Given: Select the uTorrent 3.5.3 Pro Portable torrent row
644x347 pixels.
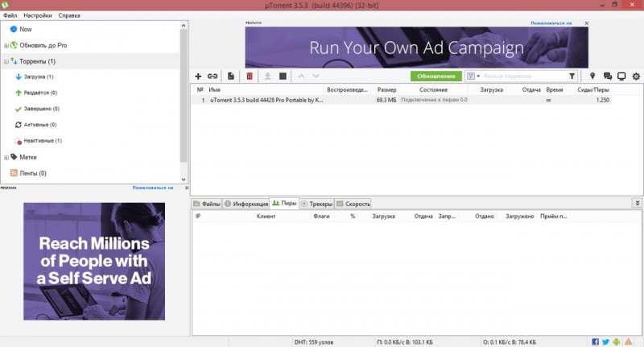Looking at the screenshot, I should tap(401, 100).
